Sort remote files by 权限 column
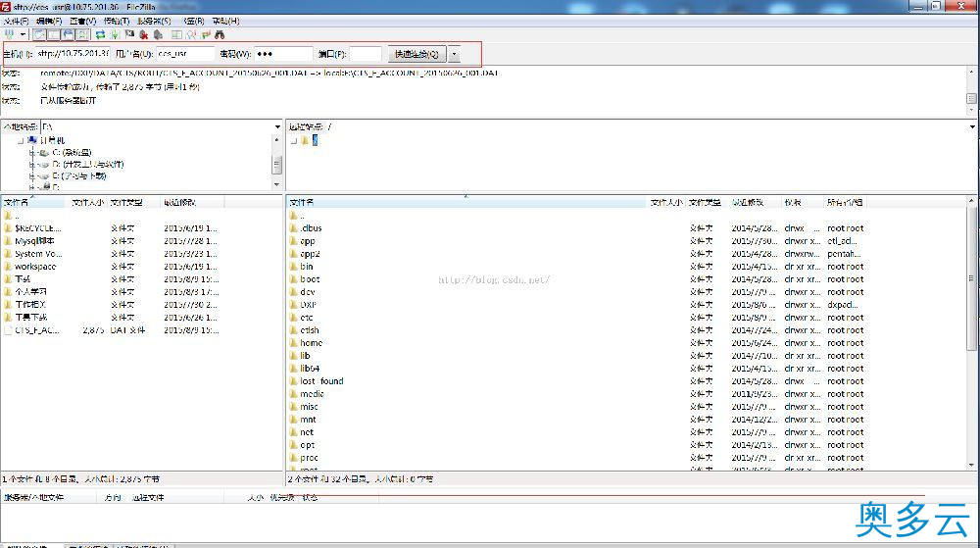This screenshot has height=548, width=980. pos(803,203)
